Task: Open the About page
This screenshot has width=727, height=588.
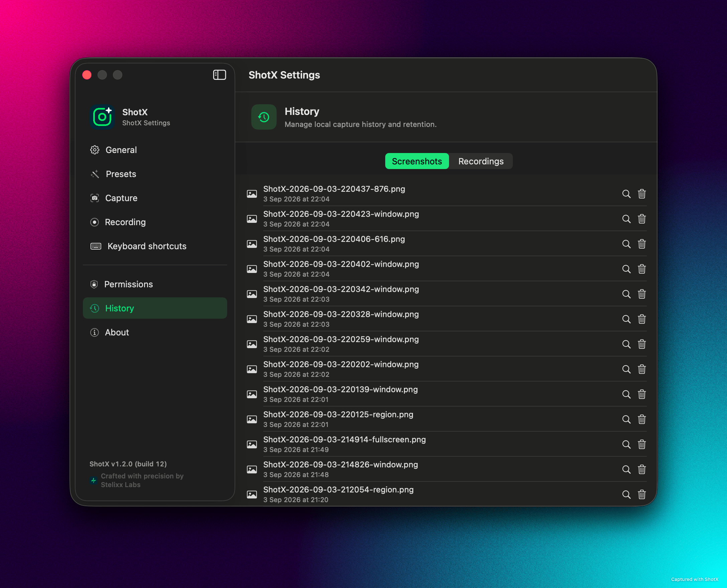Action: tap(155, 332)
